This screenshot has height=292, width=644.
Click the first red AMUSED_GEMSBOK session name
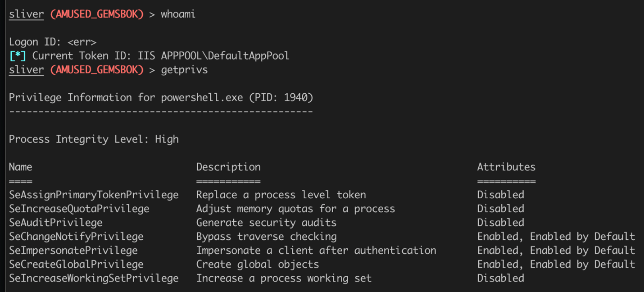pos(97,14)
